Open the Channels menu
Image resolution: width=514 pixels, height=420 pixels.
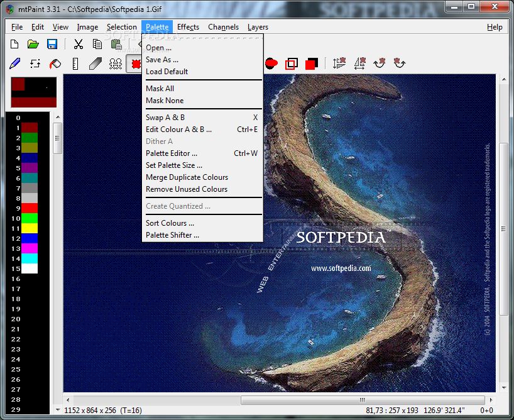(224, 27)
